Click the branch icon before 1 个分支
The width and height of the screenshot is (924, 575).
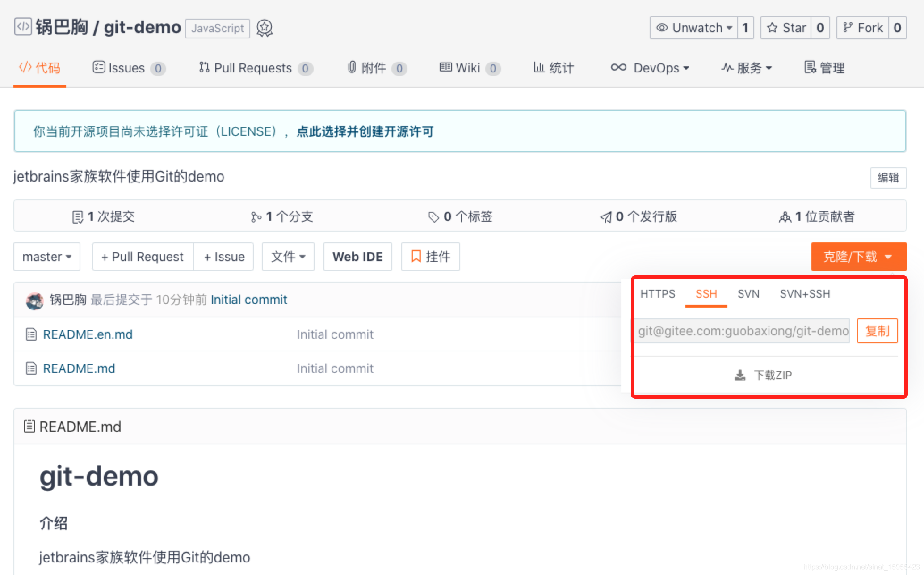256,217
